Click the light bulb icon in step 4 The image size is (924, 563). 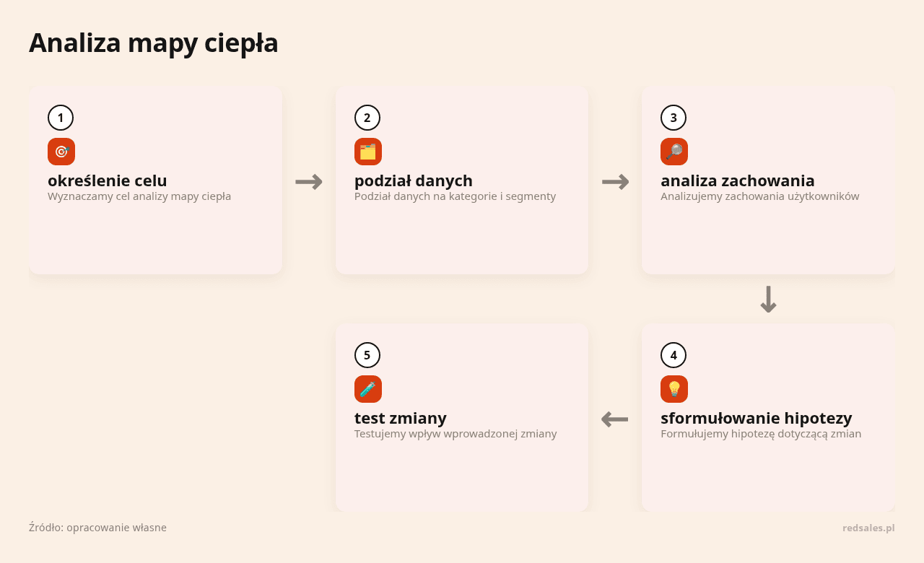674,389
